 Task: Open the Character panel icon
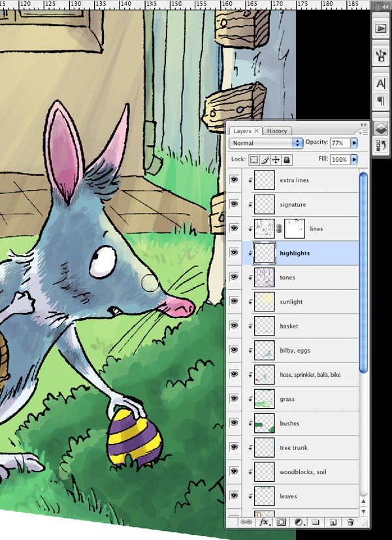(x=380, y=83)
